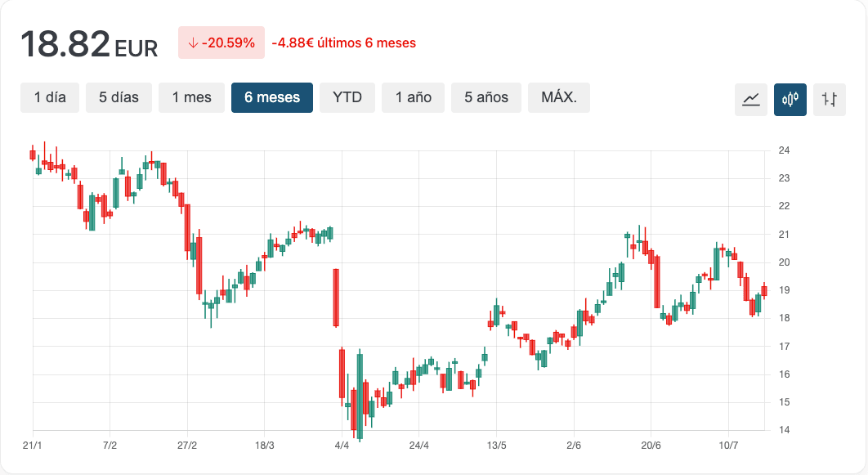868x475 pixels.
Task: View the 1 año chart range
Action: coord(414,97)
